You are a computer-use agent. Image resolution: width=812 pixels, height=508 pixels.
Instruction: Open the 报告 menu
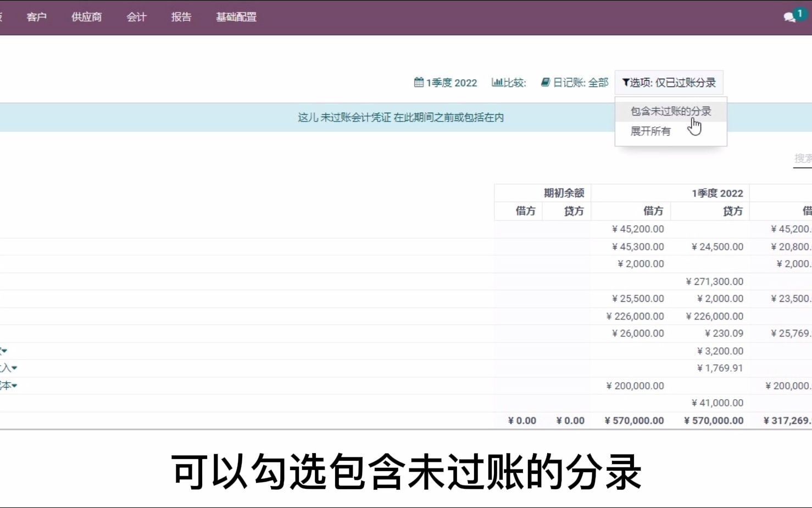(181, 17)
